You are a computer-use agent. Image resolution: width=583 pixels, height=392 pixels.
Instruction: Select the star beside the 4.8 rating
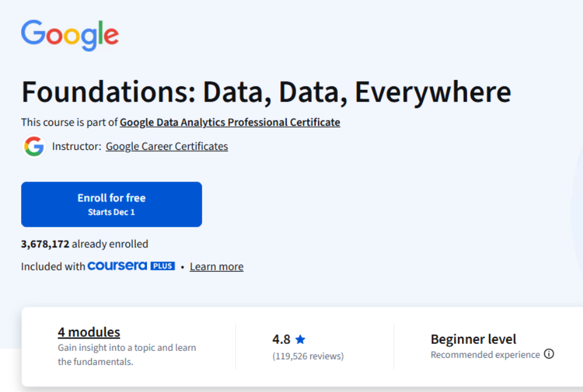[x=300, y=339]
